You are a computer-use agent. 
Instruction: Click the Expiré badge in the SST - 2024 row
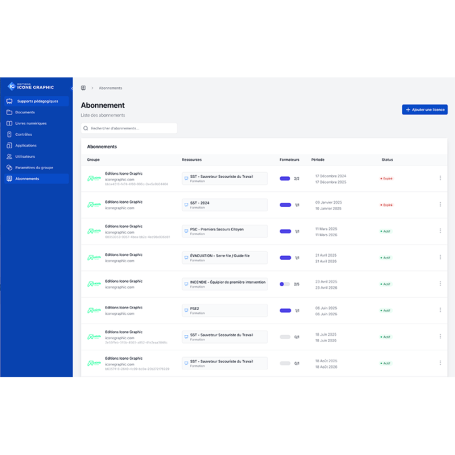386,205
